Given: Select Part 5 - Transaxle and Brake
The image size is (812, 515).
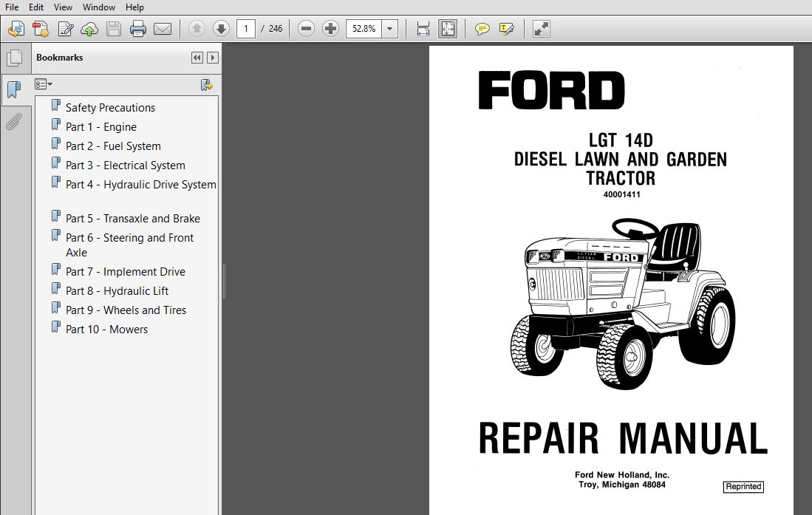Looking at the screenshot, I should click(x=132, y=219).
